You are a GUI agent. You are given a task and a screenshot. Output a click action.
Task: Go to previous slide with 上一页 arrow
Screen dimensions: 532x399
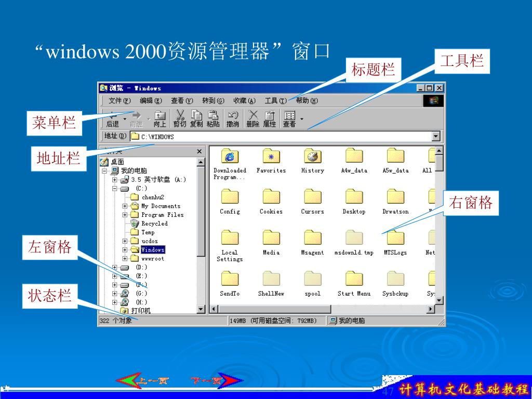pyautogui.click(x=142, y=380)
